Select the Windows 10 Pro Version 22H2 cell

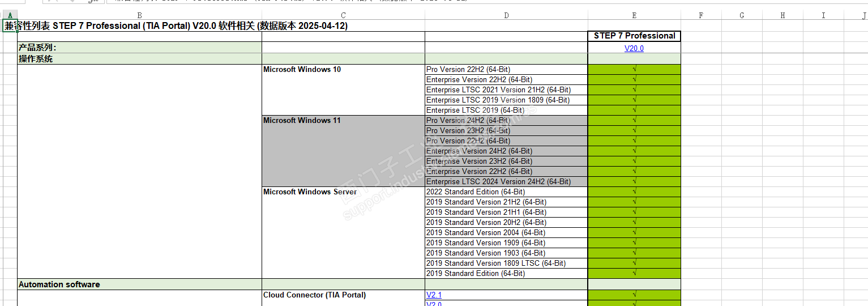coord(506,70)
